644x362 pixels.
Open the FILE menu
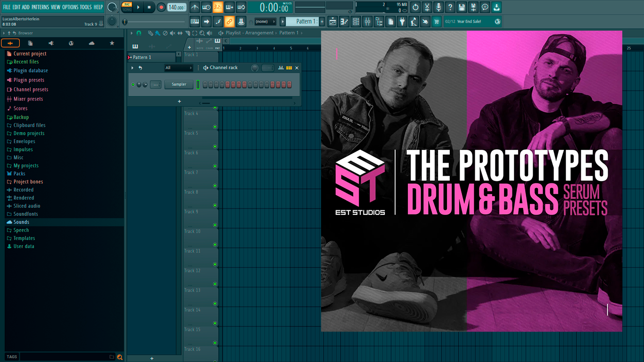(x=7, y=7)
